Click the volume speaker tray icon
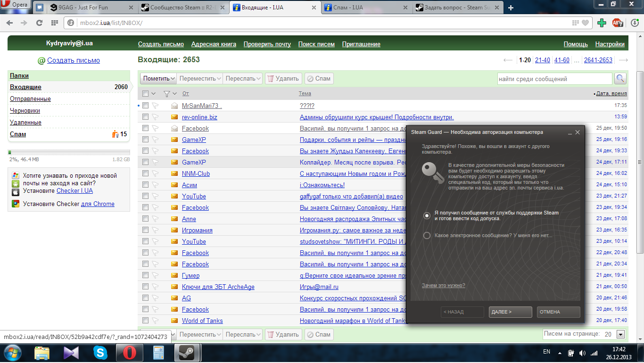 [x=582, y=353]
